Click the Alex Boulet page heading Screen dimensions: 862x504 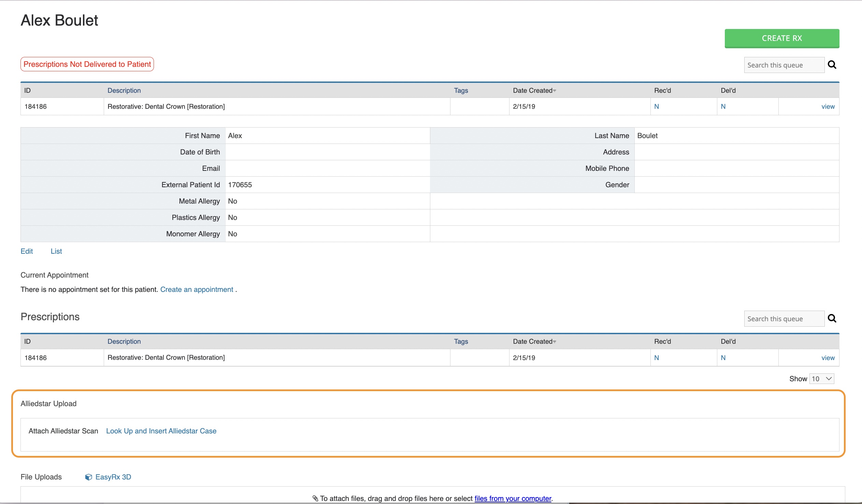(x=59, y=20)
